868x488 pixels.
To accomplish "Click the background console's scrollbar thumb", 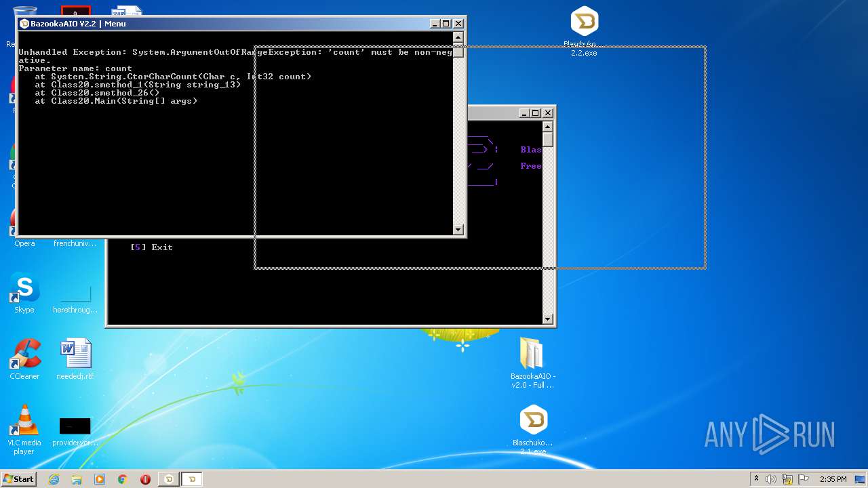I will [548, 140].
